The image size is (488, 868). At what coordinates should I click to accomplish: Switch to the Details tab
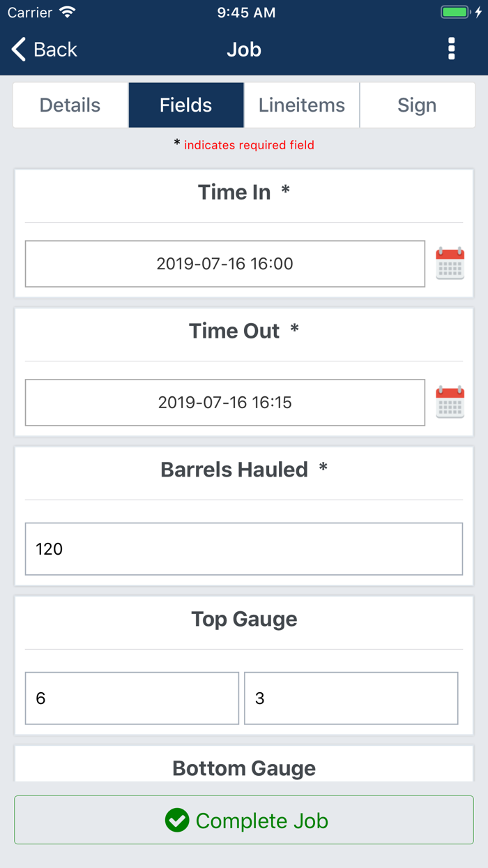click(69, 105)
